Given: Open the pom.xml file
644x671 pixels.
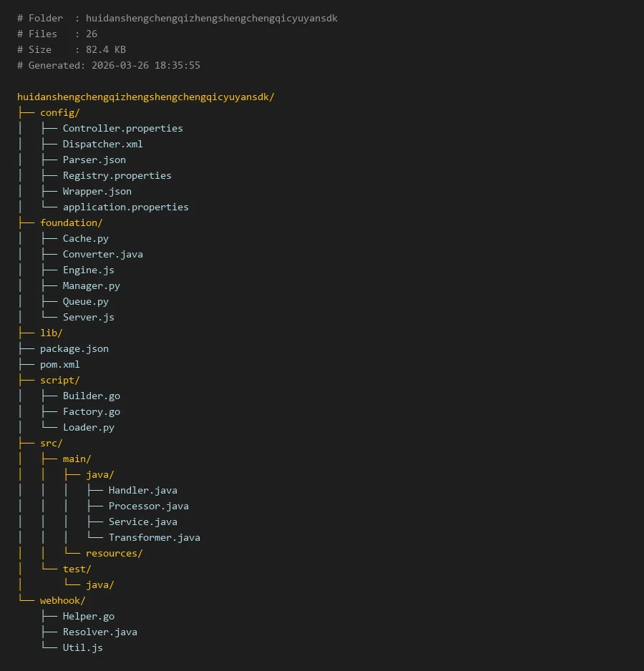Looking at the screenshot, I should tap(59, 364).
